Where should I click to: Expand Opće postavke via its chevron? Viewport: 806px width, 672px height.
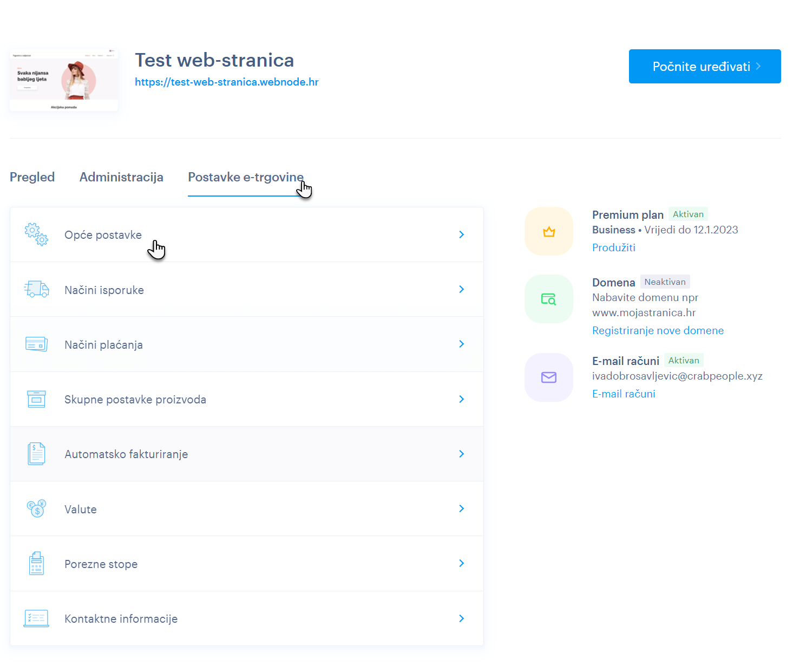[462, 234]
